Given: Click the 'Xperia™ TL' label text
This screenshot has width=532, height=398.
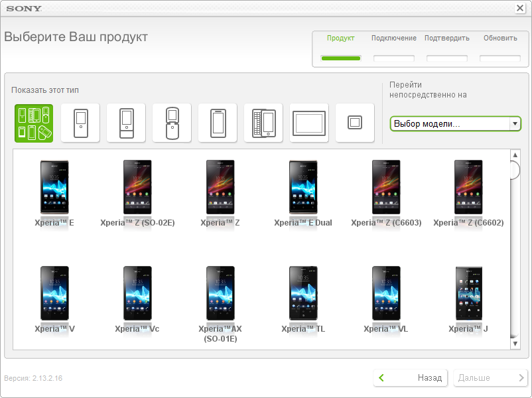Looking at the screenshot, I should pos(303,329).
